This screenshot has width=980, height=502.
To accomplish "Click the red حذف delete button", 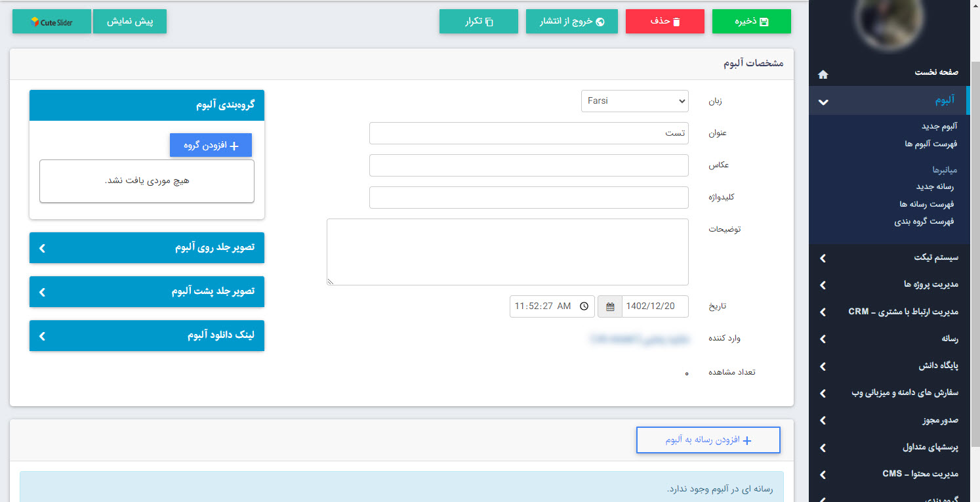I will (x=665, y=22).
